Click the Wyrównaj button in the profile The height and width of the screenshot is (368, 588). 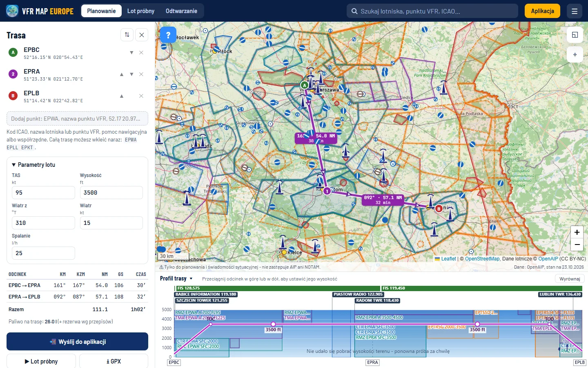(x=570, y=279)
